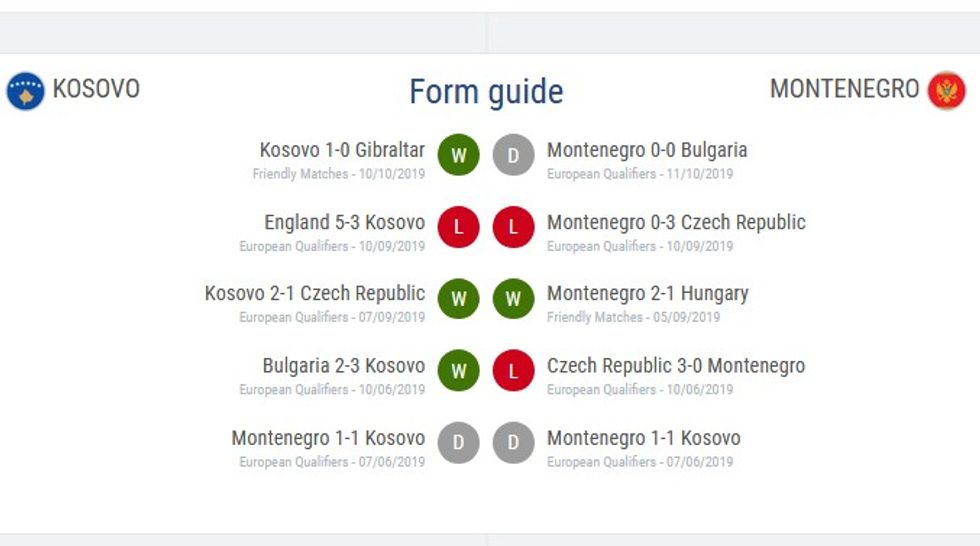Screen dimensions: 980x546
Task: Click the red L badge for England 5-3 Kosovo
Action: click(x=459, y=227)
